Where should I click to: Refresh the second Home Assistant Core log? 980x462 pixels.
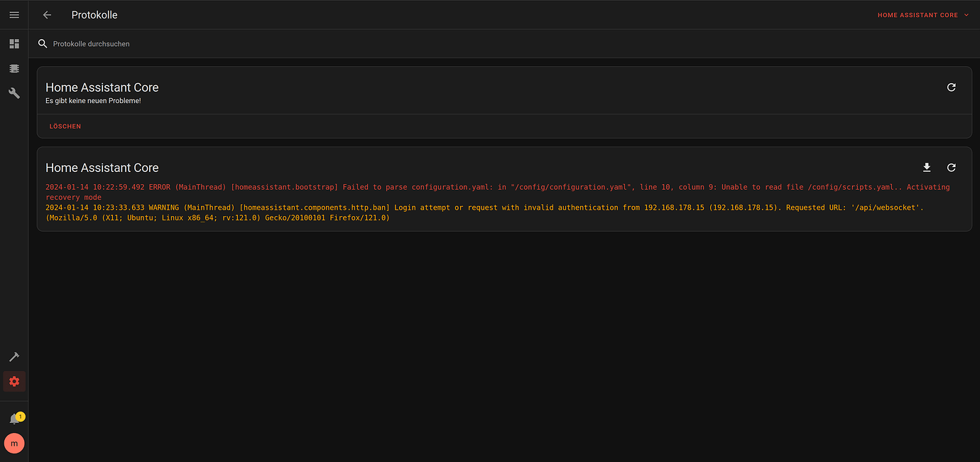coord(952,168)
